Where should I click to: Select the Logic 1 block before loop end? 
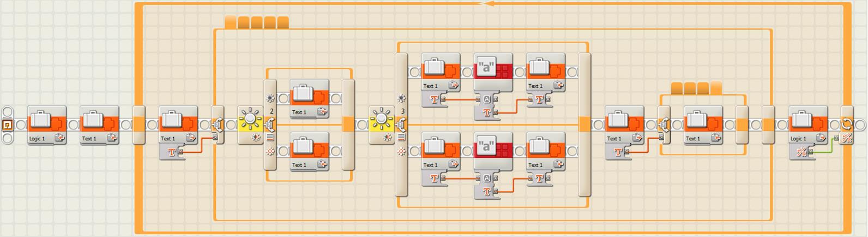pyautogui.click(x=809, y=124)
